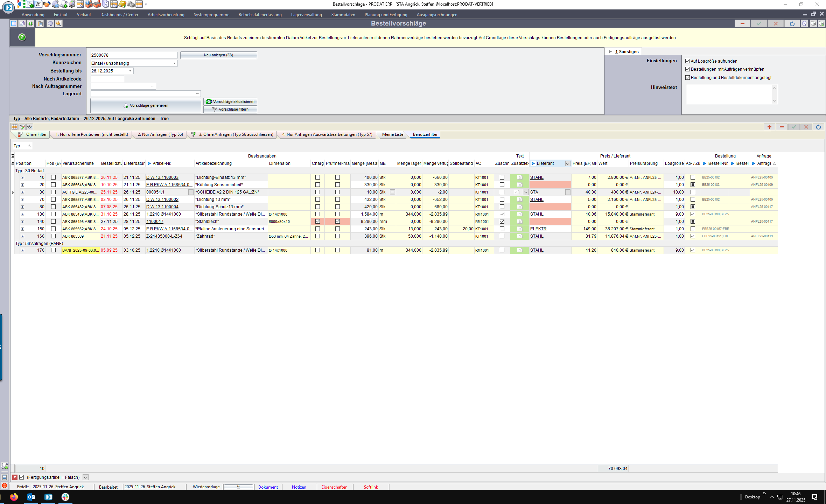Click the red minus delete record icon

742,23
